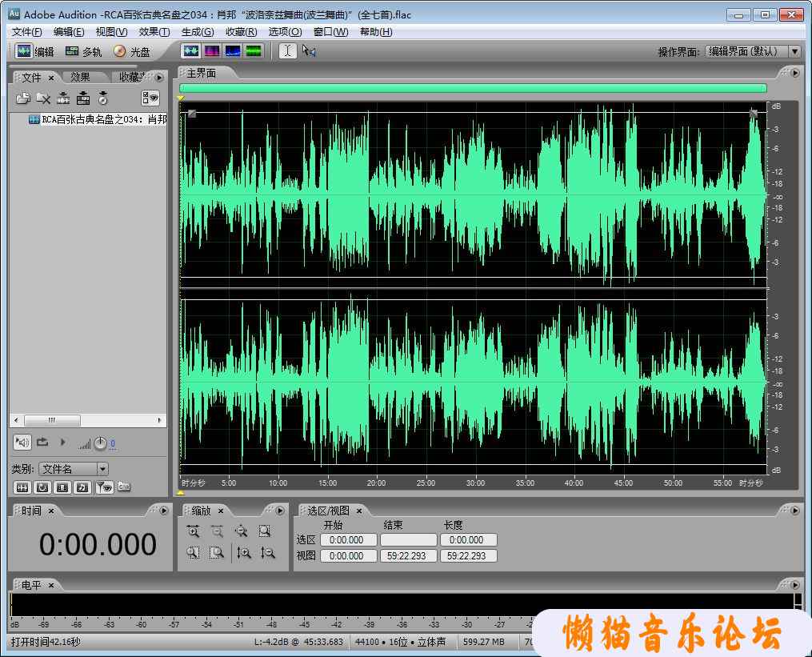The width and height of the screenshot is (812, 657).
Task: Close the 缩放 panel tab
Action: [221, 511]
